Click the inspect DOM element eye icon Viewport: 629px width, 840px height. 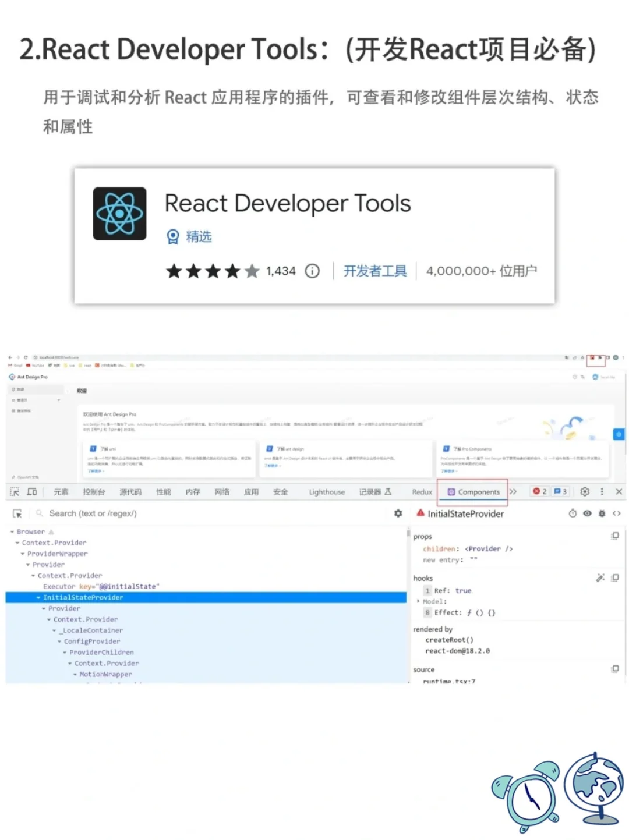pyautogui.click(x=587, y=513)
